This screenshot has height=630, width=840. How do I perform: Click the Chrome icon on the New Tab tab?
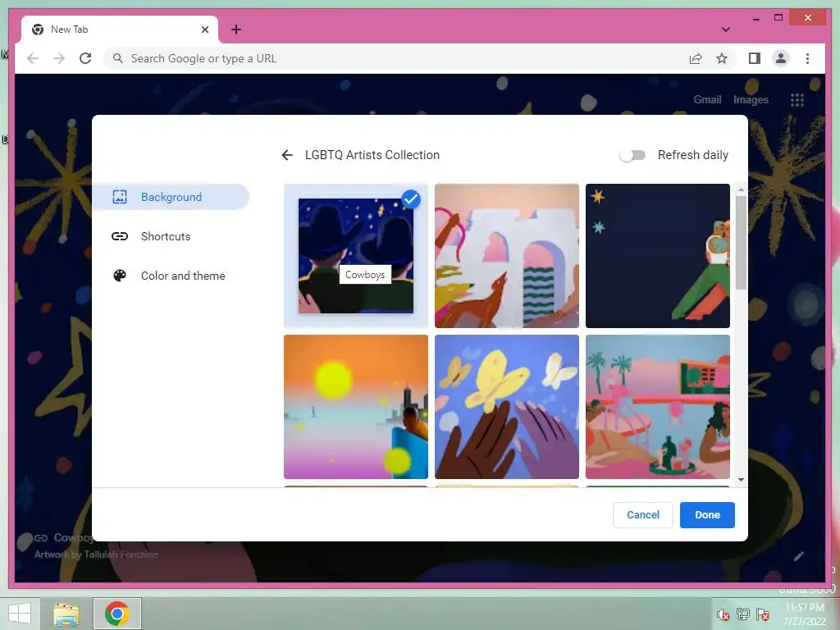[x=38, y=30]
